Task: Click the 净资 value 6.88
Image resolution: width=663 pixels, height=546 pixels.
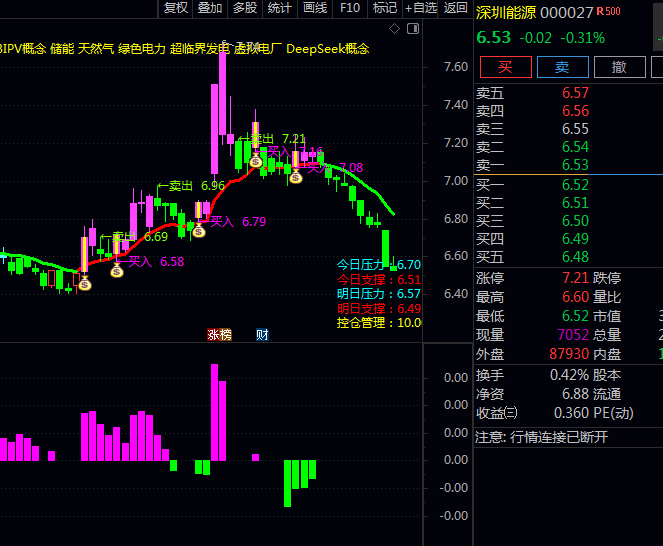Action: pyautogui.click(x=575, y=394)
